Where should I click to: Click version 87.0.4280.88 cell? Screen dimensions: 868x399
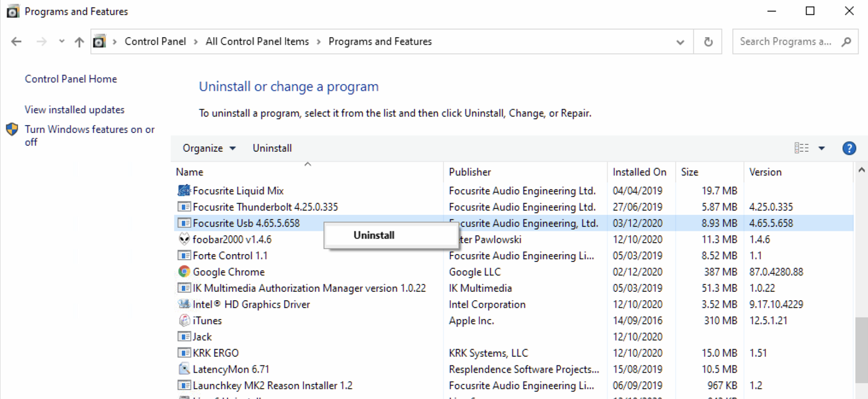tap(776, 272)
